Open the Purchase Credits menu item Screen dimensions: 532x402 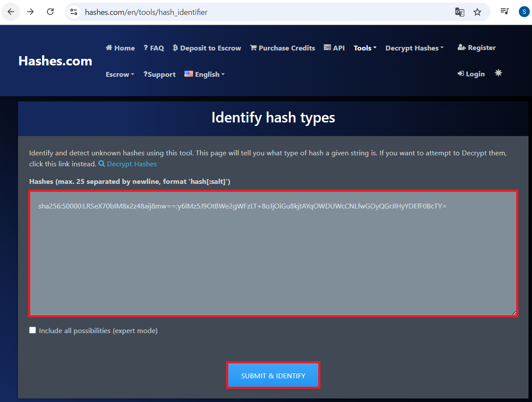pos(282,48)
